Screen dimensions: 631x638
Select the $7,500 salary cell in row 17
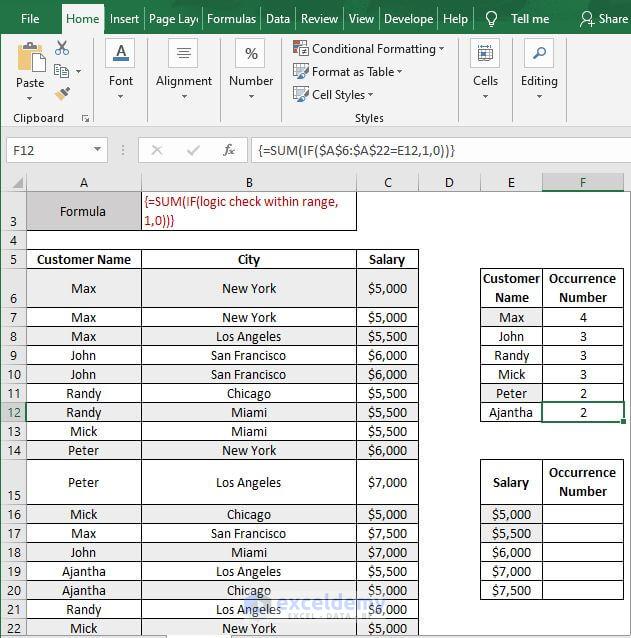pyautogui.click(x=387, y=533)
